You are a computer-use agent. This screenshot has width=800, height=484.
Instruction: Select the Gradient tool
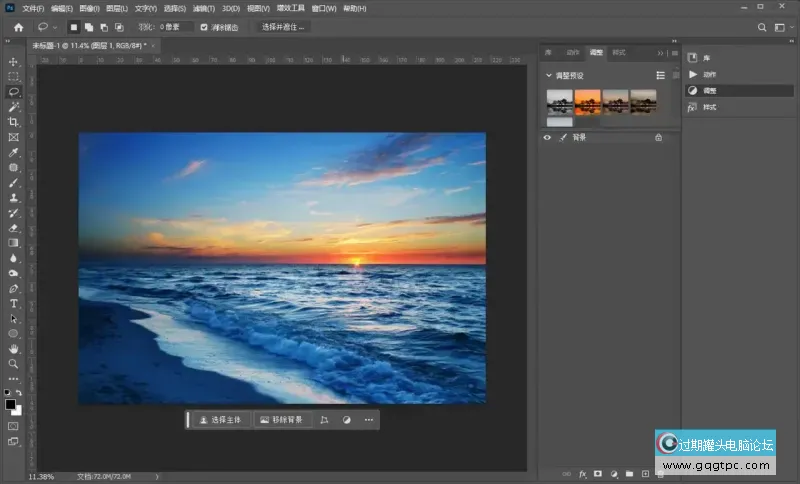point(13,243)
